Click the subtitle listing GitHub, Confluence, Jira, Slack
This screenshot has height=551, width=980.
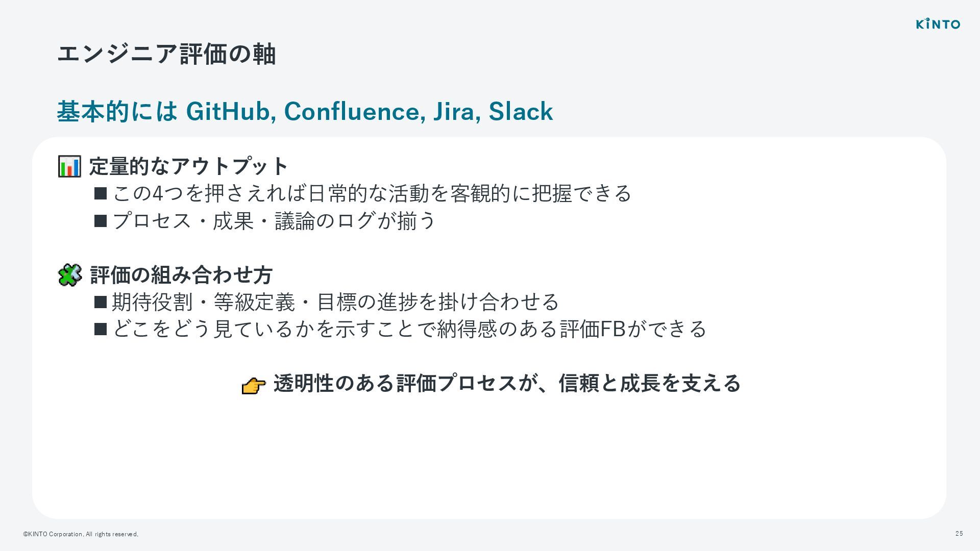click(x=305, y=111)
